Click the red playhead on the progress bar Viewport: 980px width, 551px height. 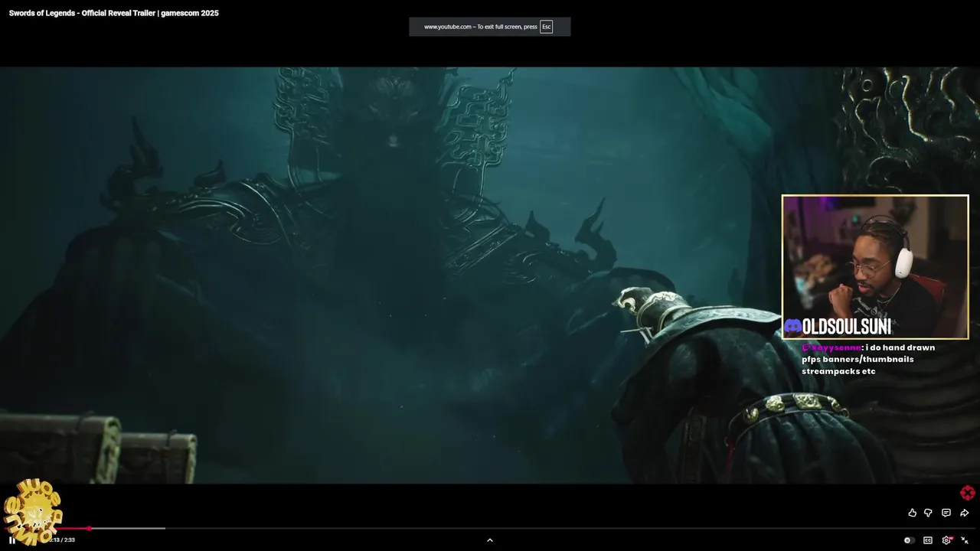[89, 528]
